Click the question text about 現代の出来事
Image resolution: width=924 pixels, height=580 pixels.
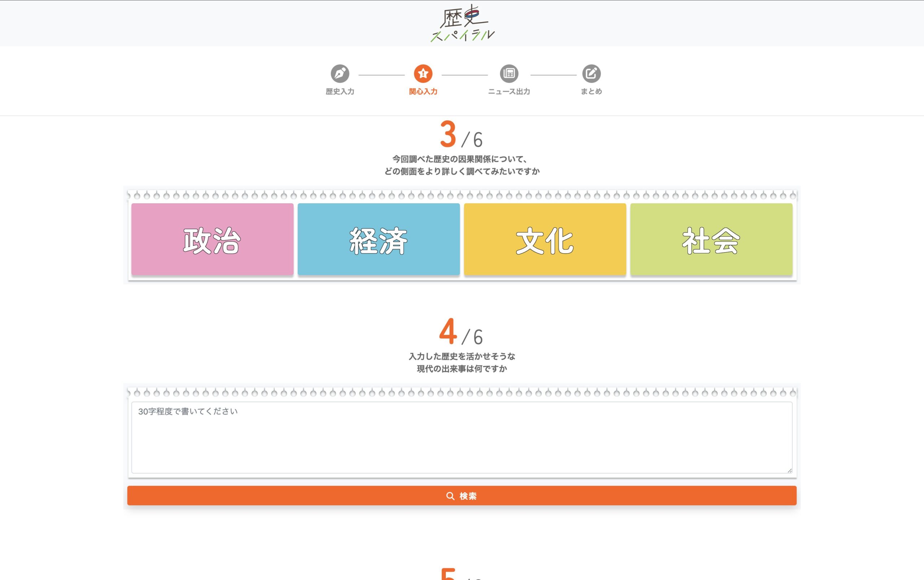462,362
